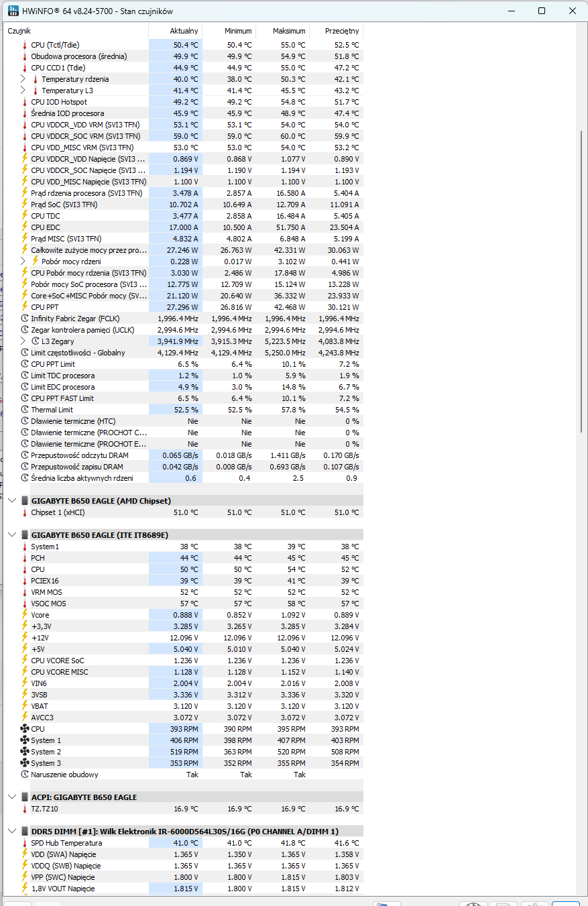The height and width of the screenshot is (906, 588).
Task: Click the clock icon beside Infinity Fabric Zegar
Action: tap(25, 319)
